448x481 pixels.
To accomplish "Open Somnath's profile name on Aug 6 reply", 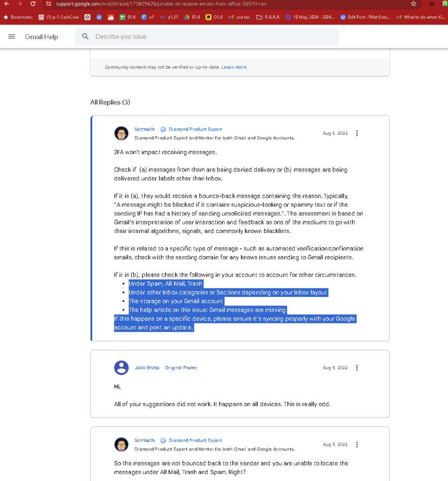I will point(144,129).
